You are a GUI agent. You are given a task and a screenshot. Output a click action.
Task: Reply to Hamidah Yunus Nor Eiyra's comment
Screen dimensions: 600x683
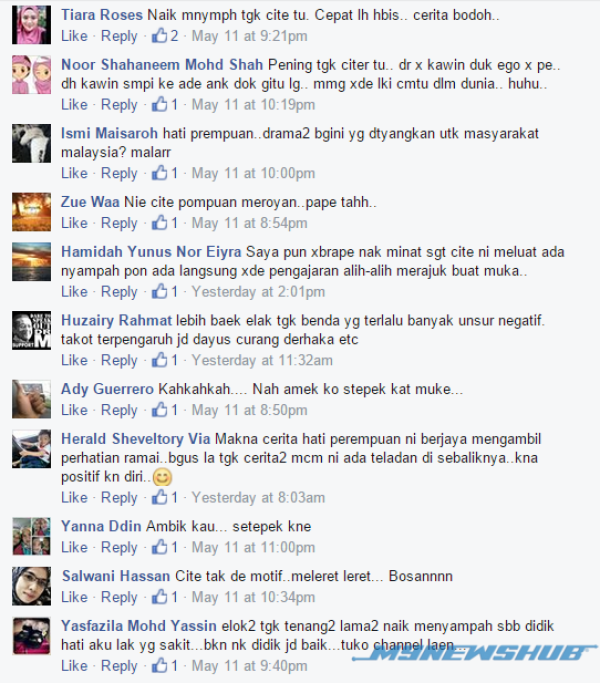coord(119,291)
